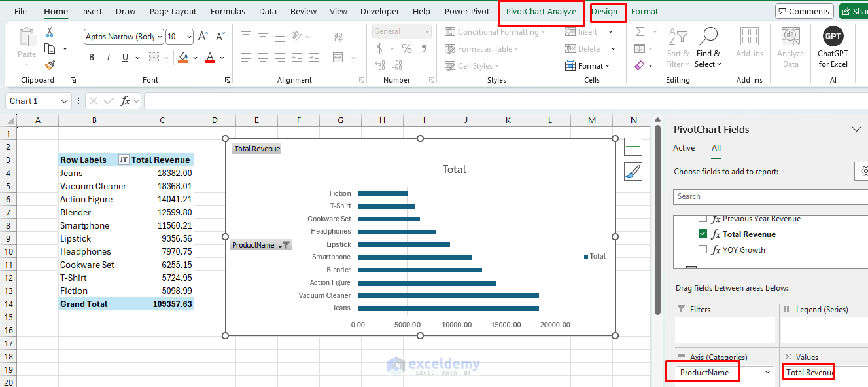Click the Fill Color bucket icon

click(183, 58)
